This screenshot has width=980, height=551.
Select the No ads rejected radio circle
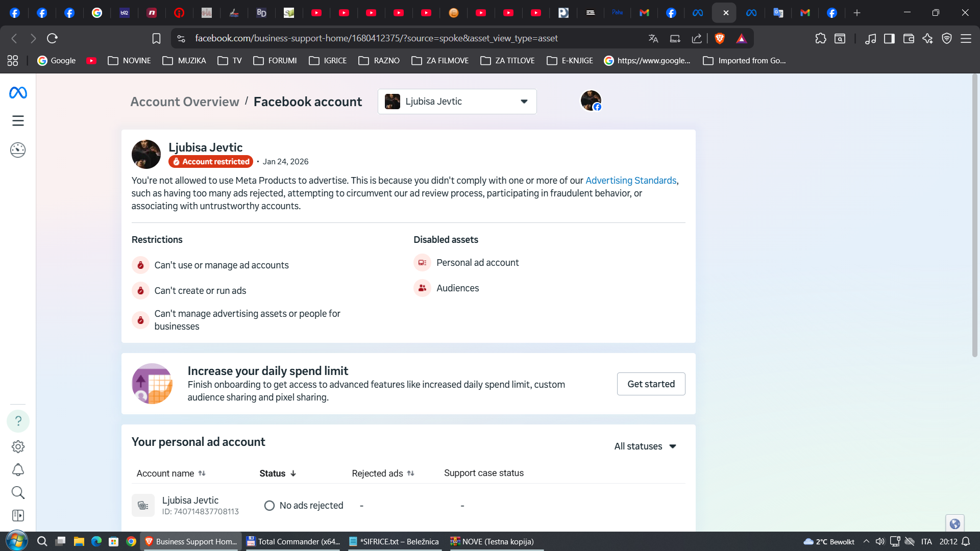pyautogui.click(x=269, y=506)
